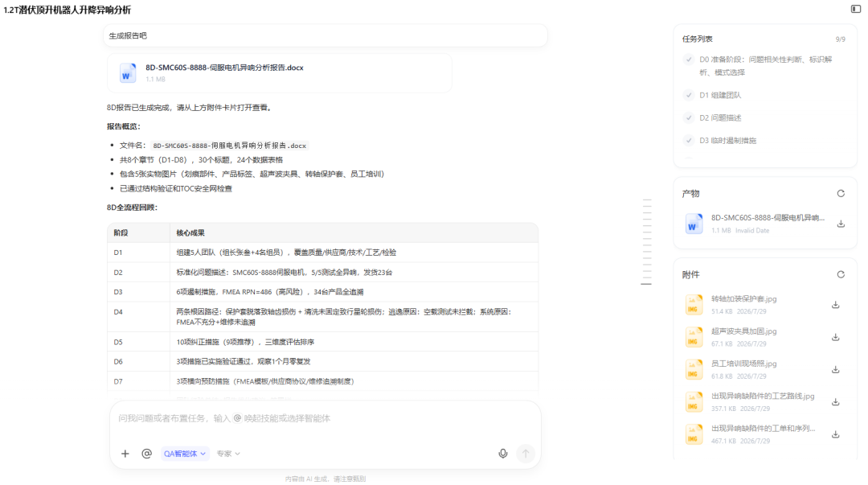Toggle the sidebar panel icon at top right
This screenshot has height=485, width=868.
click(x=855, y=9)
